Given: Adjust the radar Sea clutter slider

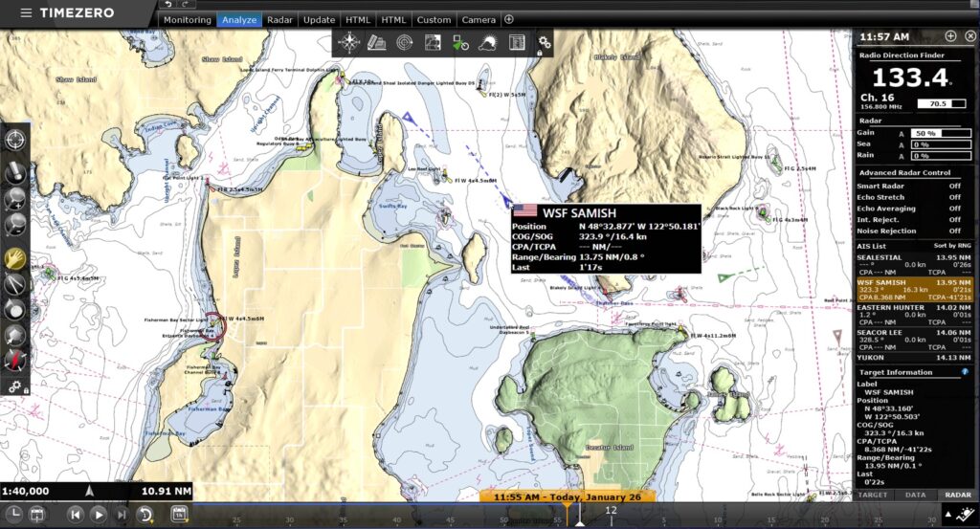Looking at the screenshot, I should [x=941, y=144].
